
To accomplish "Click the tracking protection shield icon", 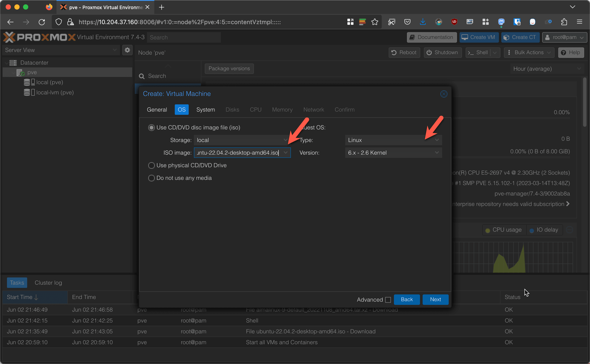I will click(58, 22).
